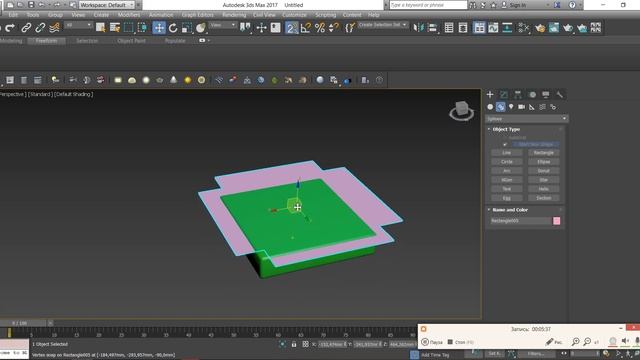
Task: Open the reference coordinate system View dropdown
Action: pyautogui.click(x=222, y=25)
